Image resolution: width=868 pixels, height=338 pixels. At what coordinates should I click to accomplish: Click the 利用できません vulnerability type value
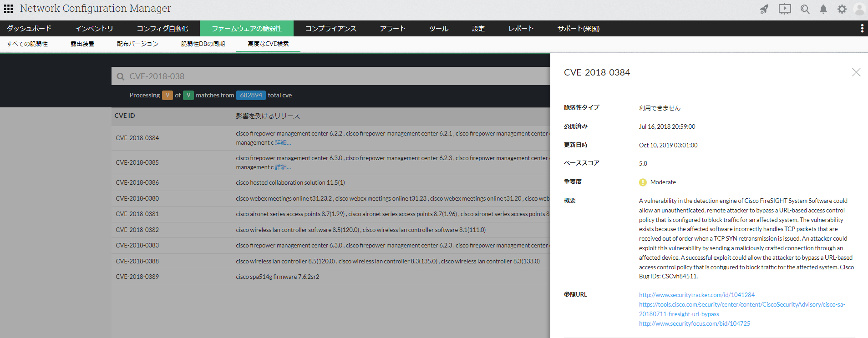click(x=660, y=108)
